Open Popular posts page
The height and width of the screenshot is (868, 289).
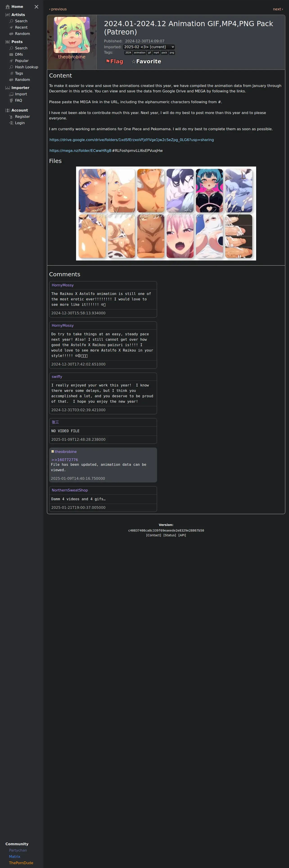(x=22, y=61)
